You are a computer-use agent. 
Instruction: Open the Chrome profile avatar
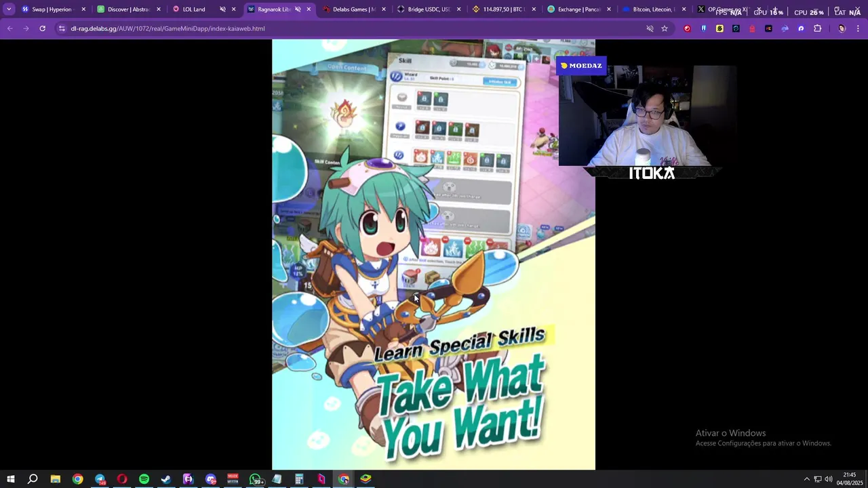842,28
